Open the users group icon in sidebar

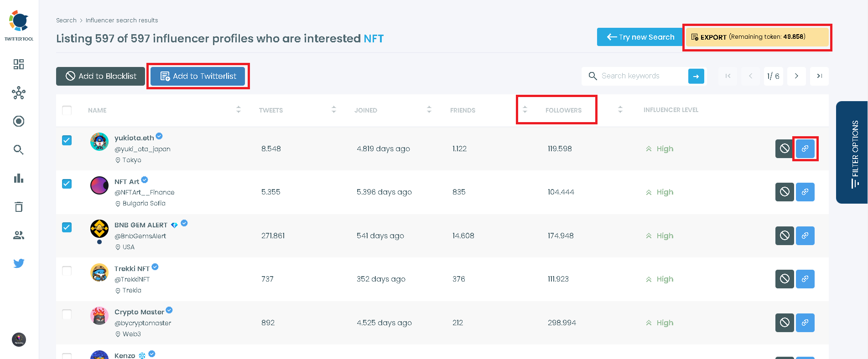tap(19, 235)
